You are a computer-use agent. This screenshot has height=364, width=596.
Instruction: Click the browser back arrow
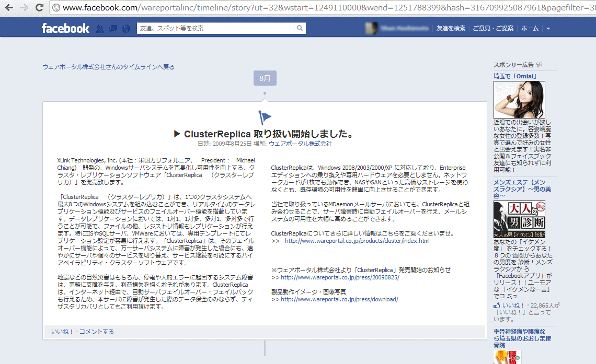pyautogui.click(x=9, y=8)
